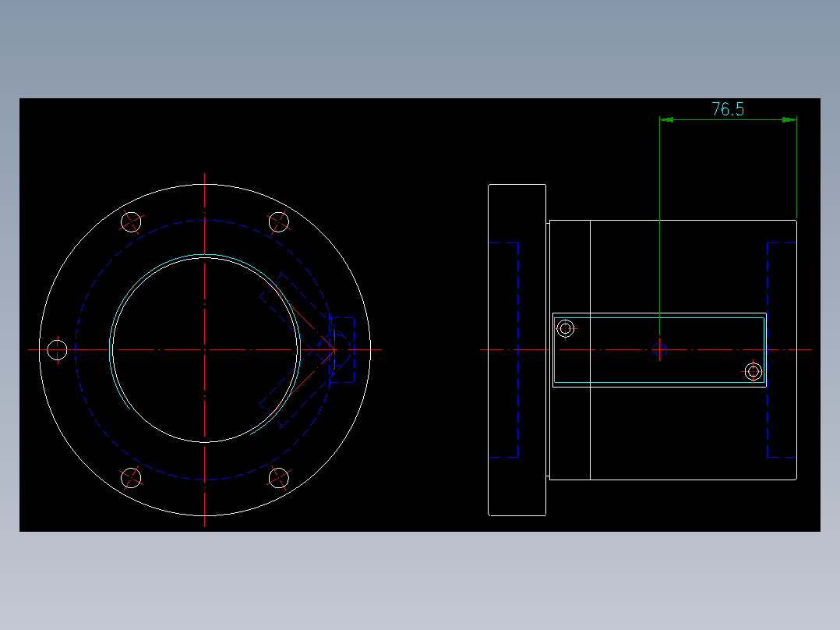Pick the cyan inner bore circle
This screenshot has width=840, height=630.
[x=204, y=254]
